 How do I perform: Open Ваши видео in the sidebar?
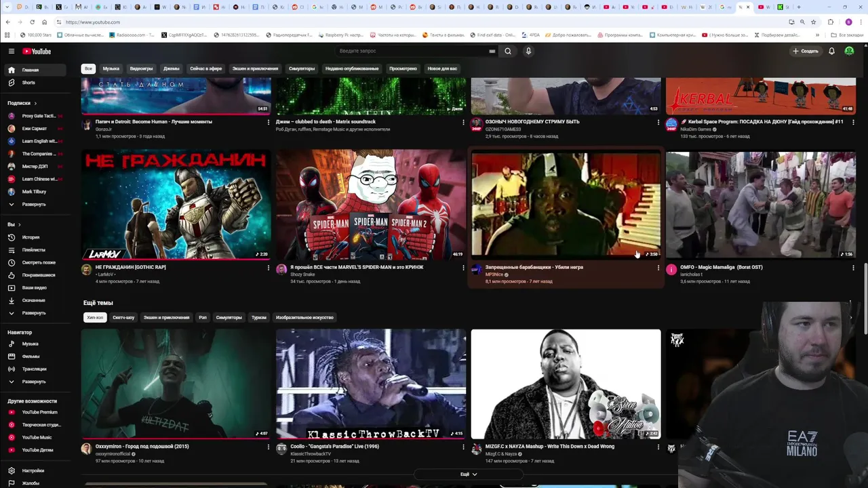(x=33, y=287)
